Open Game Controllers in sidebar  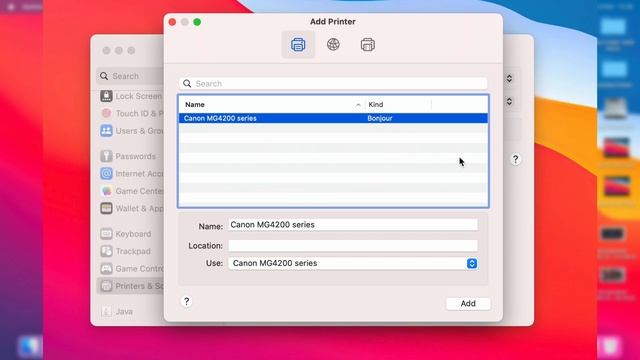tap(131, 269)
